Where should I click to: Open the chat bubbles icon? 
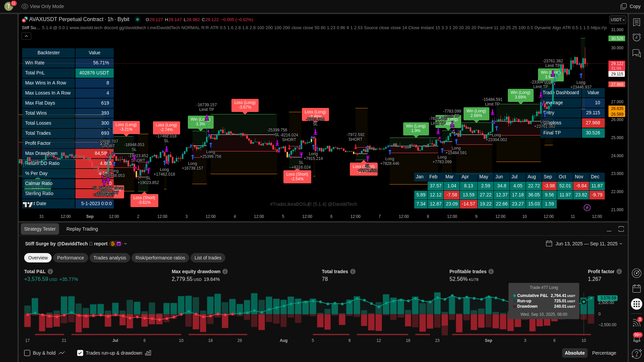(636, 53)
